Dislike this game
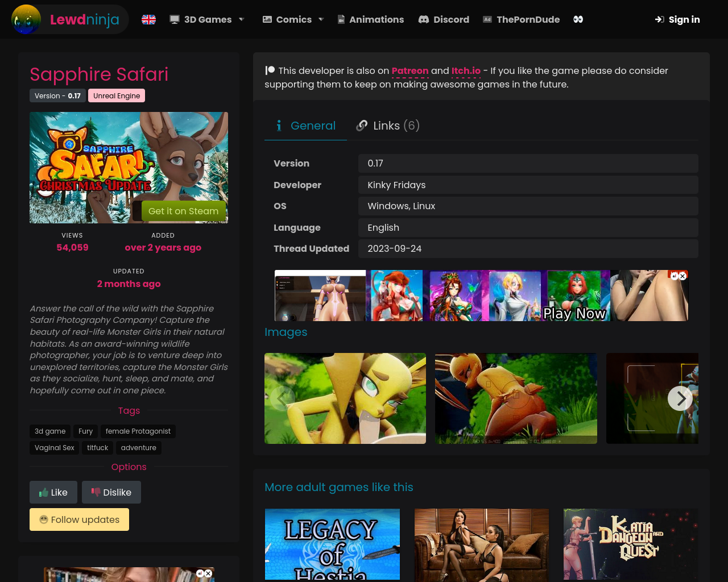 (111, 492)
